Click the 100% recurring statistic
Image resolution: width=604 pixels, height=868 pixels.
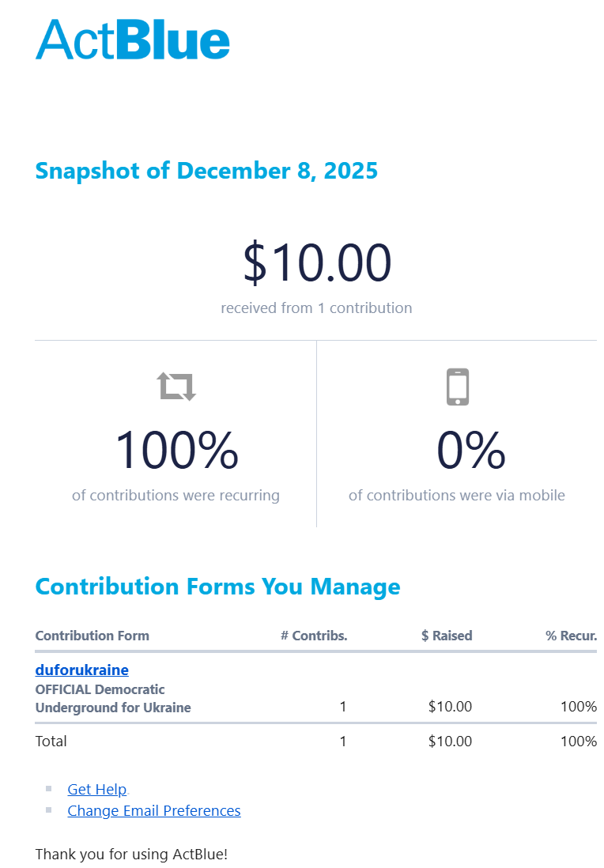tap(176, 451)
